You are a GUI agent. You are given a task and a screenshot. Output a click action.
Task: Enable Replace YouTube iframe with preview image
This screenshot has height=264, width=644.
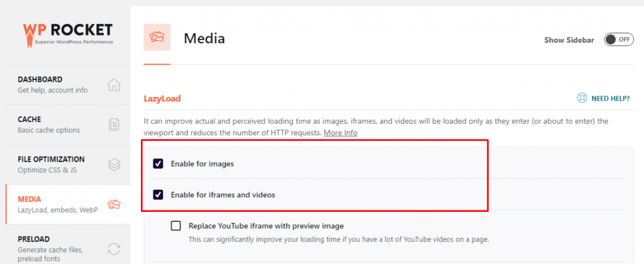176,226
